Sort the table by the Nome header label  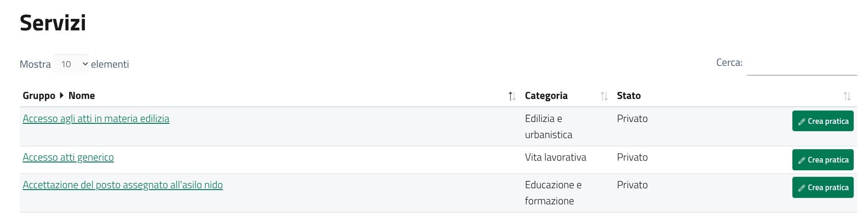(82, 96)
